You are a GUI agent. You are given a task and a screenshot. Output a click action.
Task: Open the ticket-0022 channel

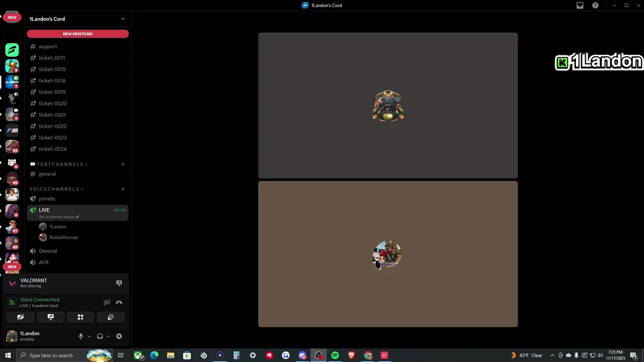(77, 126)
